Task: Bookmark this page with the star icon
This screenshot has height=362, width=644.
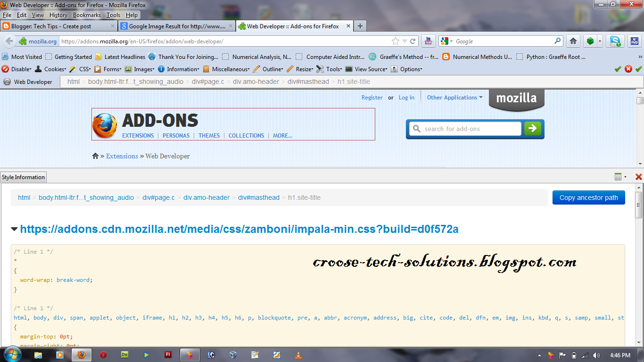Action: [x=396, y=41]
